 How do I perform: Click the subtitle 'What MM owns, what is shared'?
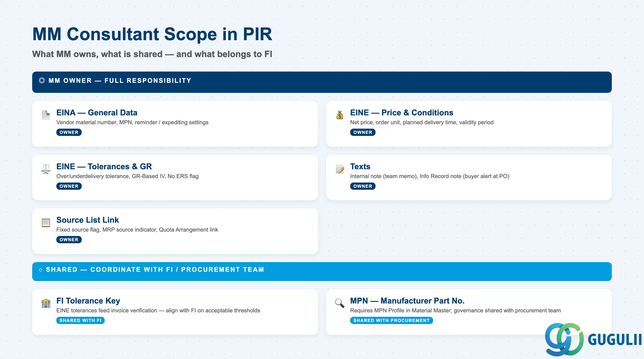point(152,54)
